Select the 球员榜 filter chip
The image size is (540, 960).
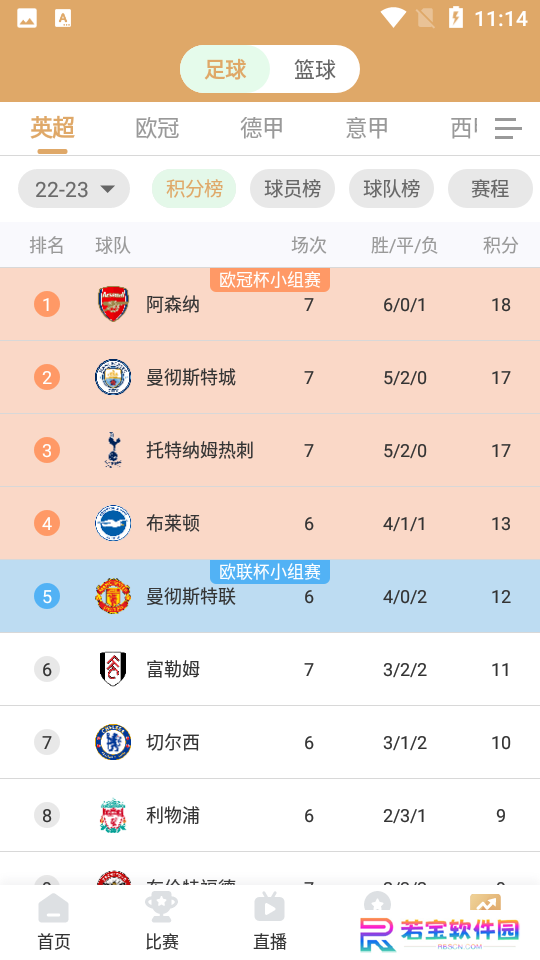293,189
